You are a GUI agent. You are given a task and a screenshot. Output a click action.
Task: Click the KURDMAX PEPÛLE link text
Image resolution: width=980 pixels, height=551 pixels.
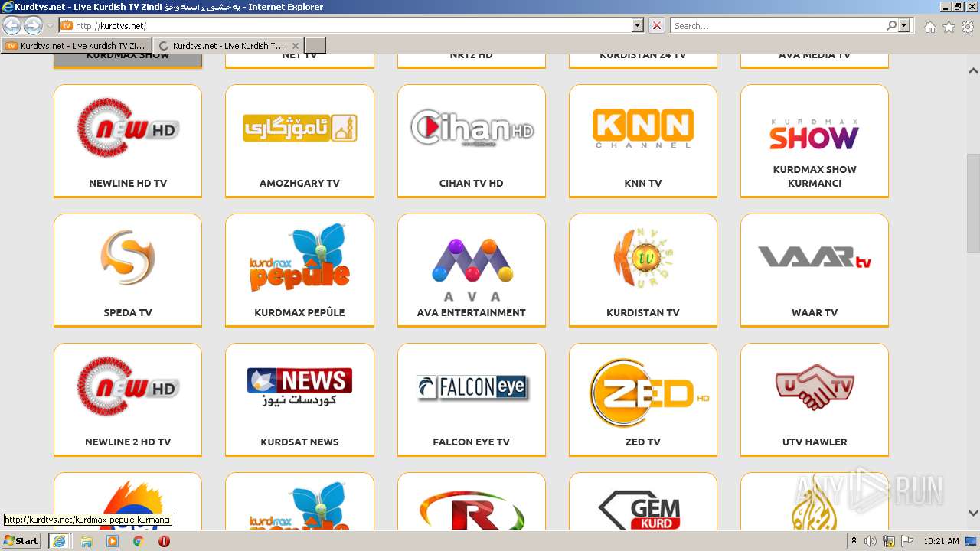[x=299, y=312]
